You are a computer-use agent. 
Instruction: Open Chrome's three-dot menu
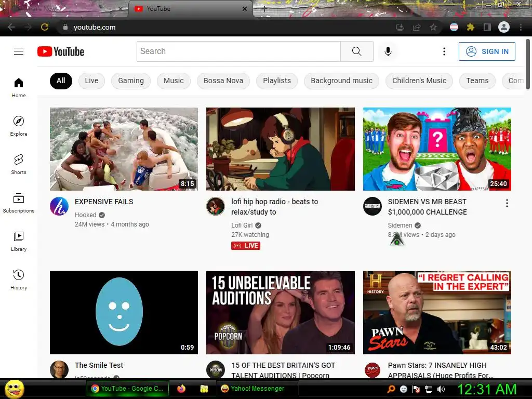tap(521, 27)
